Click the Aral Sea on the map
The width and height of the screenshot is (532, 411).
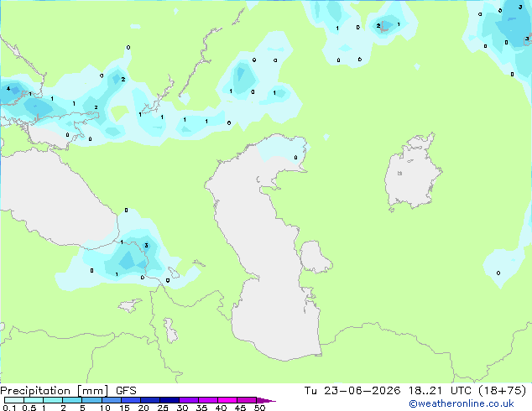pyautogui.click(x=412, y=174)
